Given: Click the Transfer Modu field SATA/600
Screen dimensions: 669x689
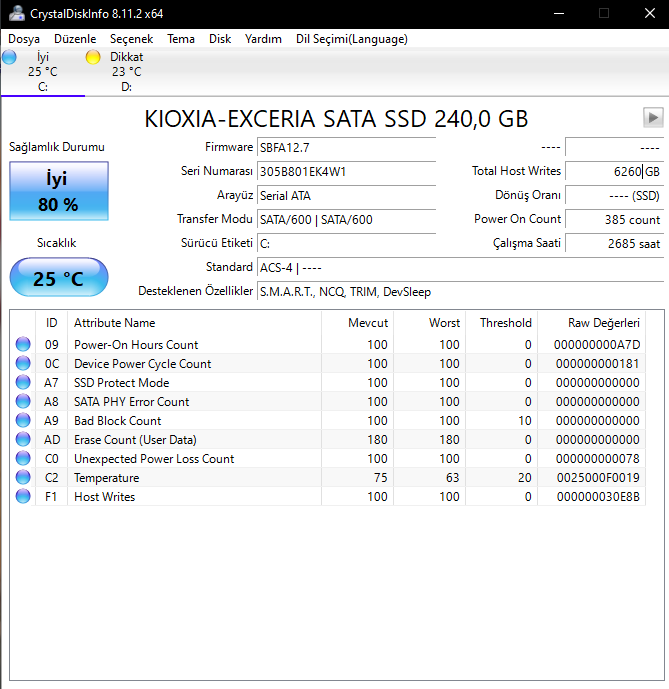Looking at the screenshot, I should point(346,219).
